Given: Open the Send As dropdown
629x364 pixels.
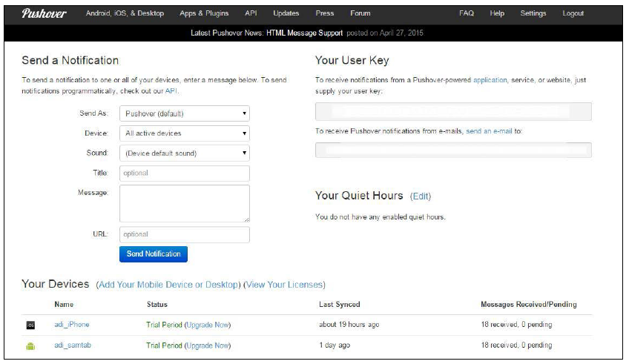Looking at the screenshot, I should pos(185,114).
